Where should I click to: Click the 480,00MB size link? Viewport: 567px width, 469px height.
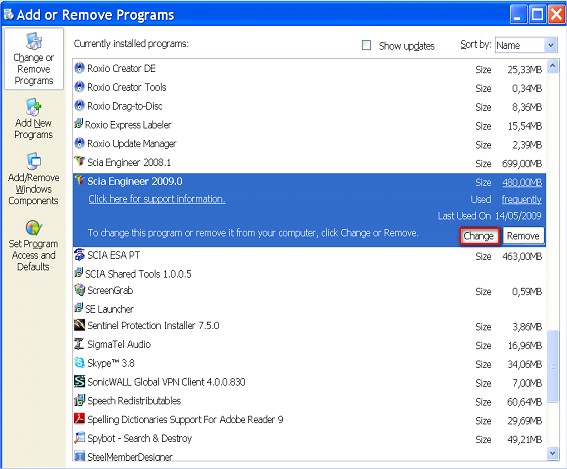[x=522, y=183]
